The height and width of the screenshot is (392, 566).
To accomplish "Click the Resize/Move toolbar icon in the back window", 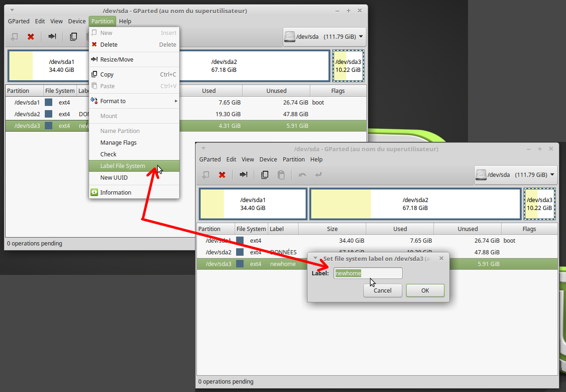I will [52, 36].
